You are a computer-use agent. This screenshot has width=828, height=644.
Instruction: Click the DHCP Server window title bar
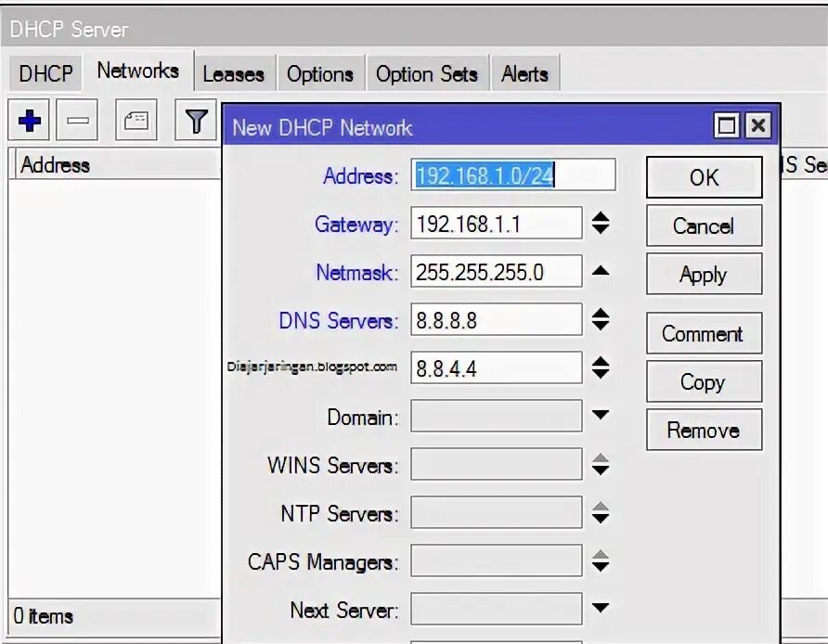pos(414,29)
